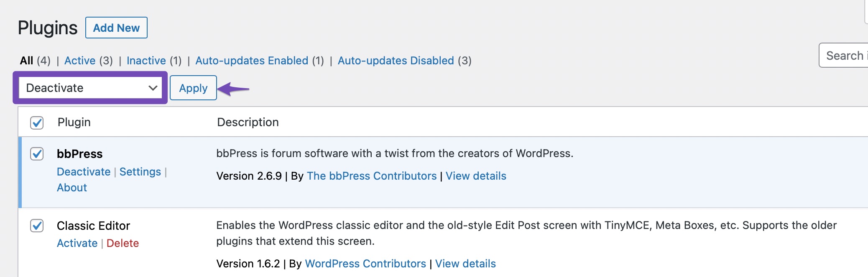
Task: Focus the plugin search field
Action: pyautogui.click(x=843, y=55)
